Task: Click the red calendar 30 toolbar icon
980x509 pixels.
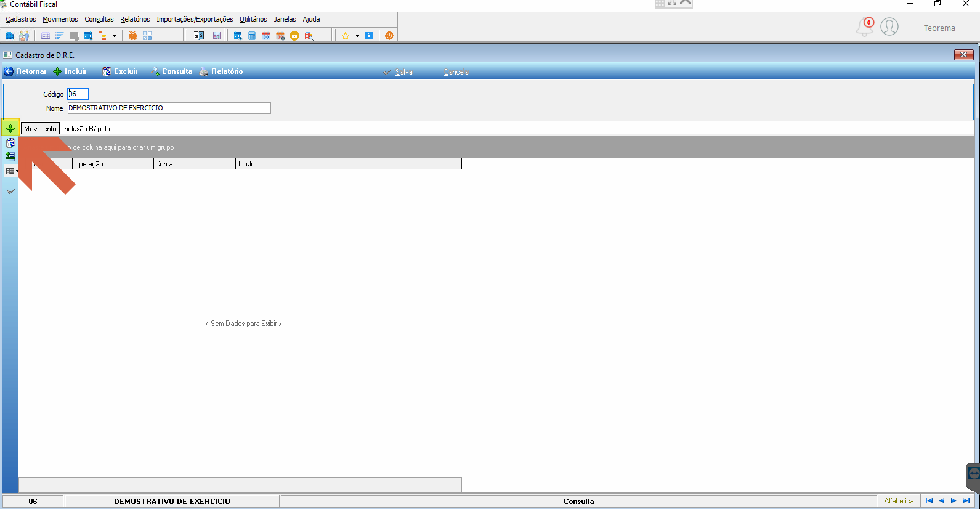Action: [x=266, y=36]
